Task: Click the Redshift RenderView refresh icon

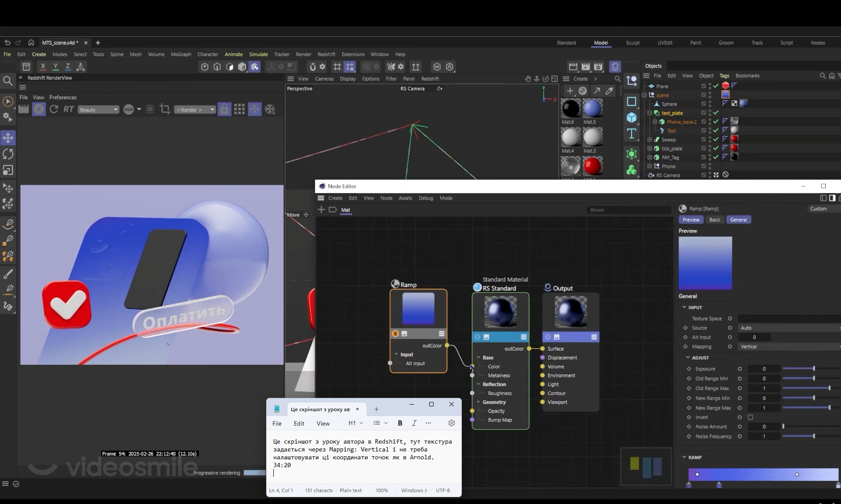Action: pos(54,109)
